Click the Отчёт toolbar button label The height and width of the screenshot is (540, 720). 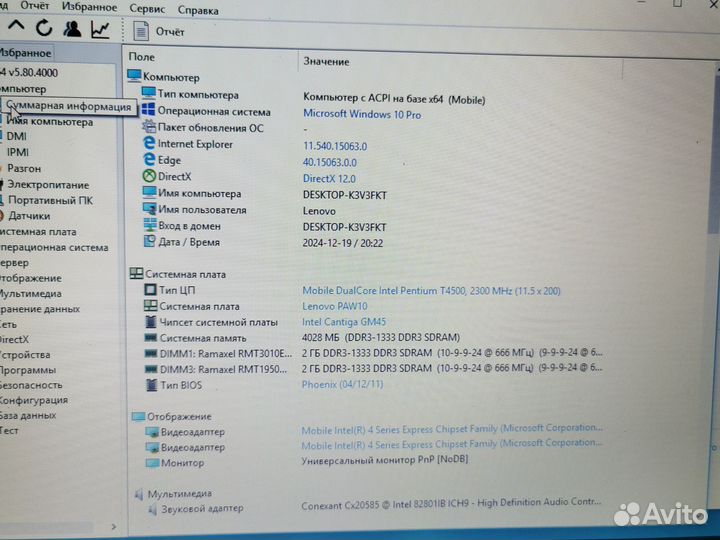[x=170, y=32]
